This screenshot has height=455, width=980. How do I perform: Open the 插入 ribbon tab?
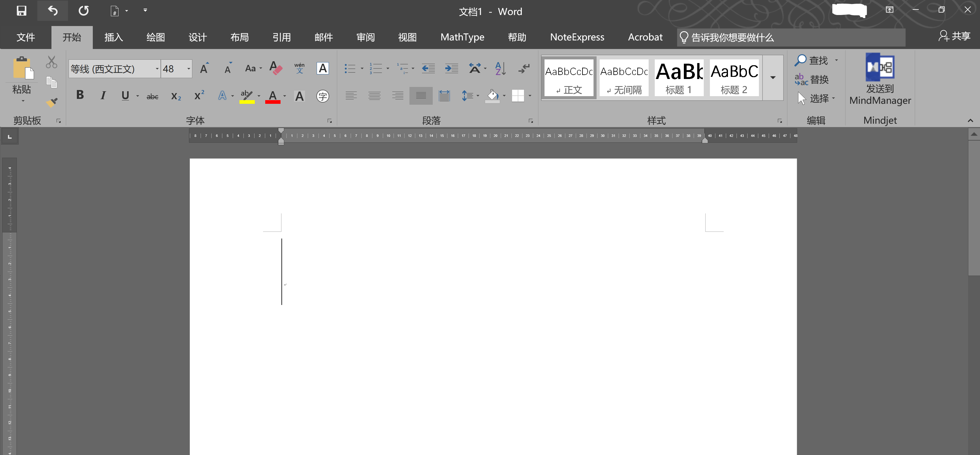click(113, 37)
